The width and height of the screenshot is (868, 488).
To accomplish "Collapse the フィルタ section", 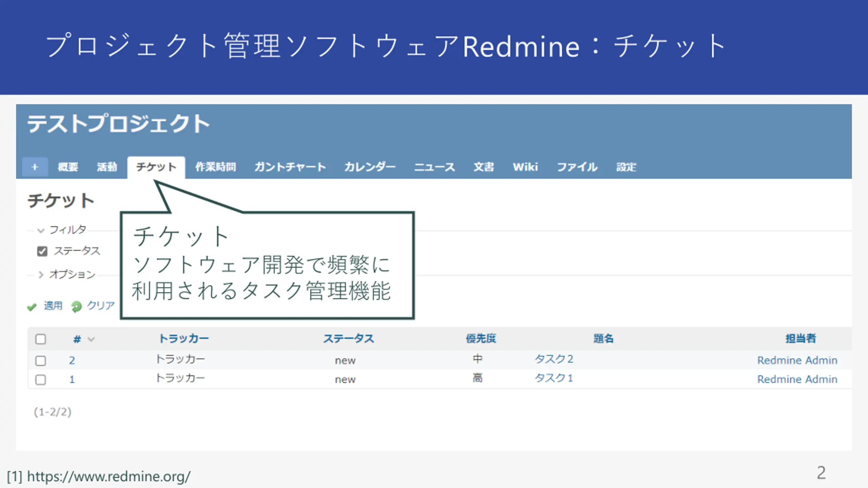I will [62, 230].
